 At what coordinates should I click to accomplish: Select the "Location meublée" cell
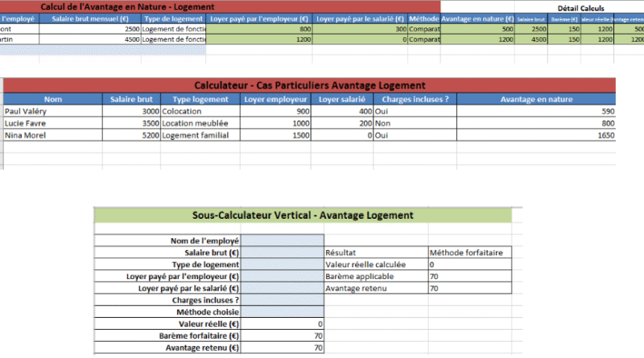tap(200, 124)
